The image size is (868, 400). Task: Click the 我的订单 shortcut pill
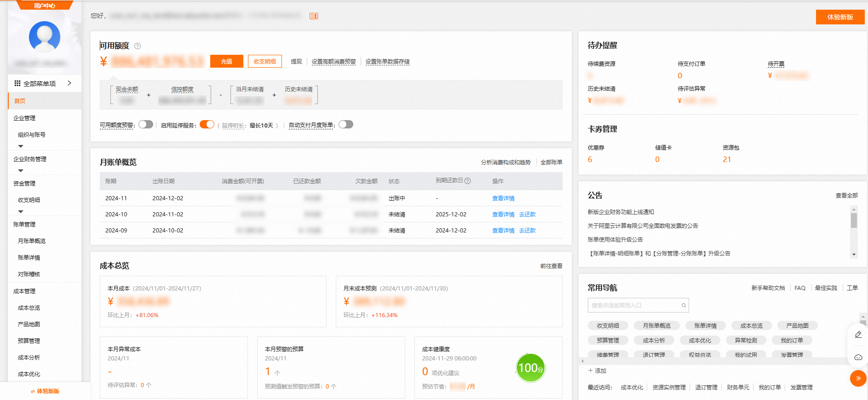[x=792, y=341]
